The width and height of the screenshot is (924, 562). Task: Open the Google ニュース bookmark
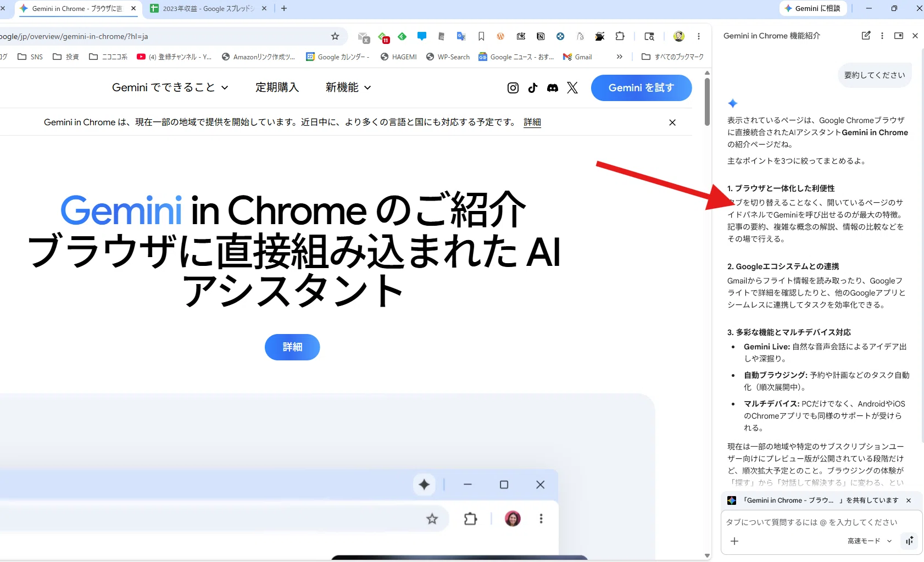[516, 57]
